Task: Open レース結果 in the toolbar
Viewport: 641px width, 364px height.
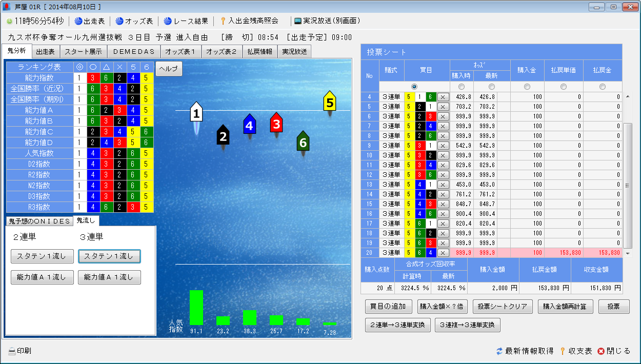Action: pos(186,21)
